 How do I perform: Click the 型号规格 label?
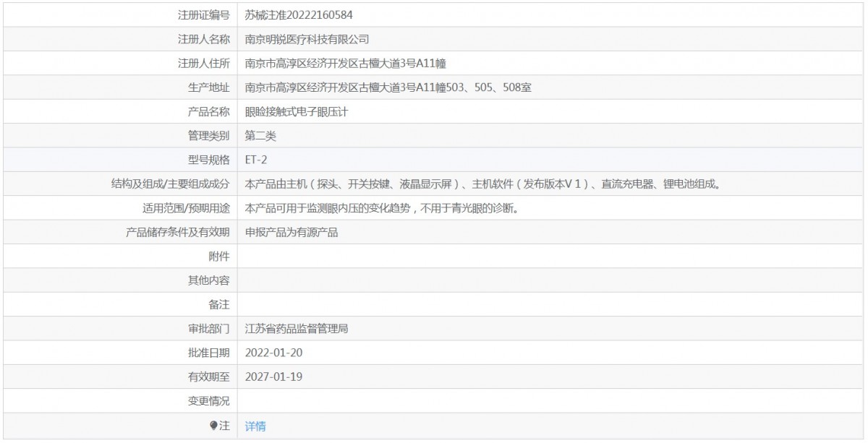click(209, 160)
